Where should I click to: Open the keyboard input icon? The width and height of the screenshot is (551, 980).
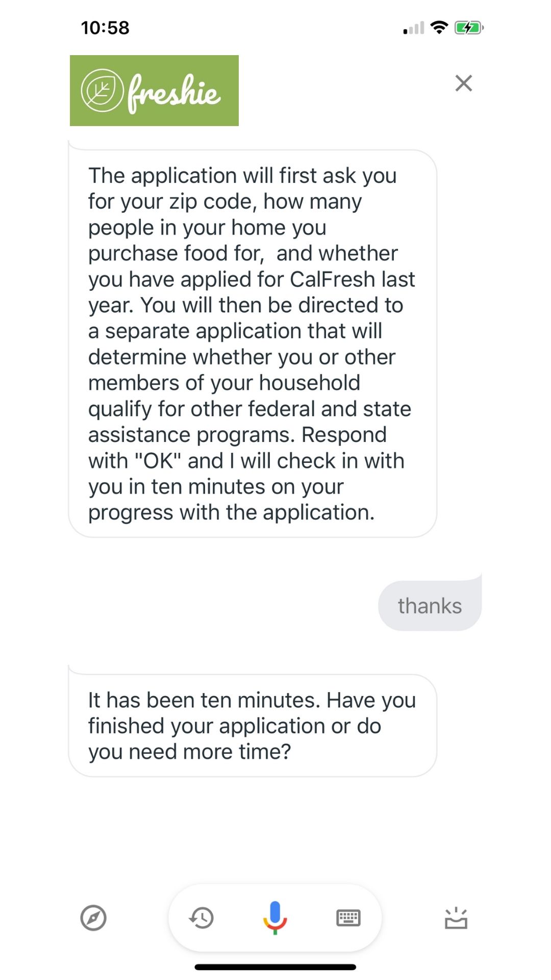pos(348,918)
